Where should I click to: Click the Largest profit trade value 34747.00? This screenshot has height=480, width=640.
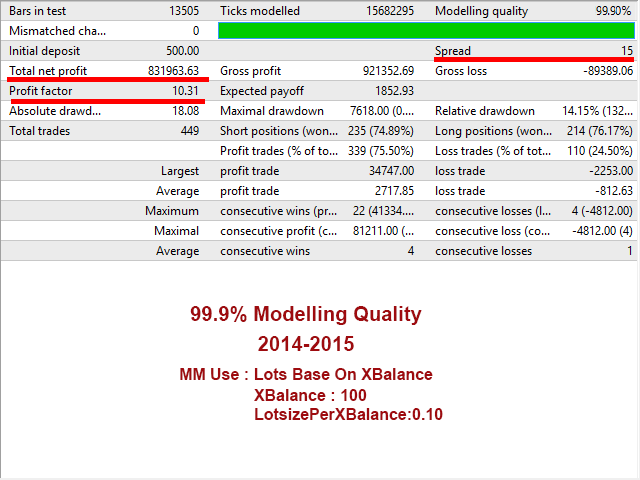point(391,171)
